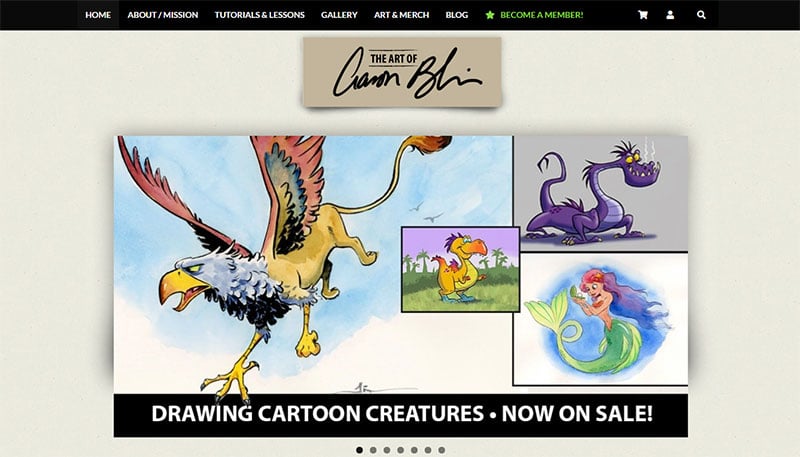Screen dimensions: 800x457
Task: Expand the Gallery menu
Action: coord(339,15)
